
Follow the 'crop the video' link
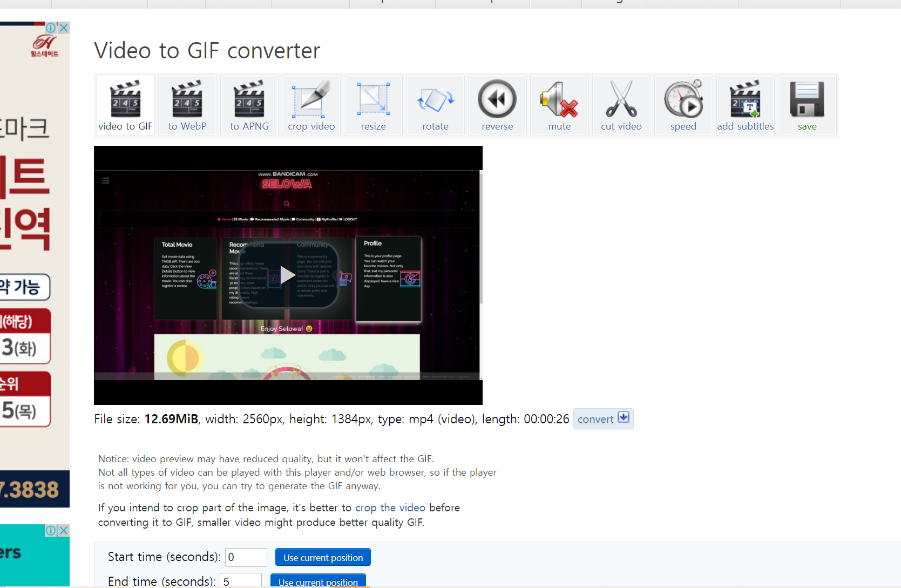click(390, 508)
